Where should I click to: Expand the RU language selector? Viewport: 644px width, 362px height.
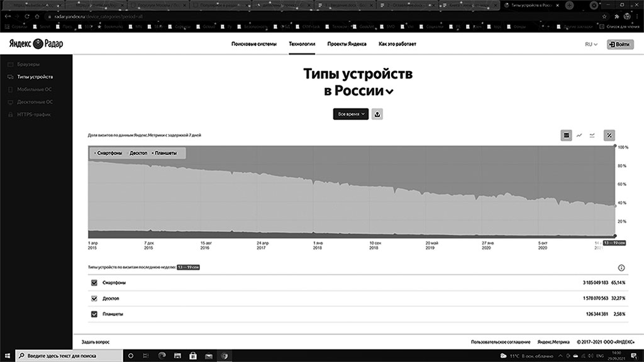tap(591, 45)
